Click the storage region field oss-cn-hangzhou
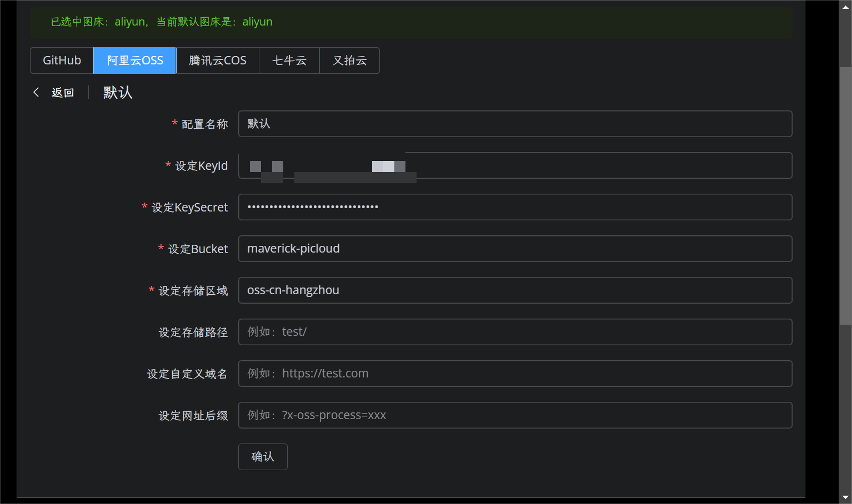Screen dimensions: 852x504 pos(515,290)
